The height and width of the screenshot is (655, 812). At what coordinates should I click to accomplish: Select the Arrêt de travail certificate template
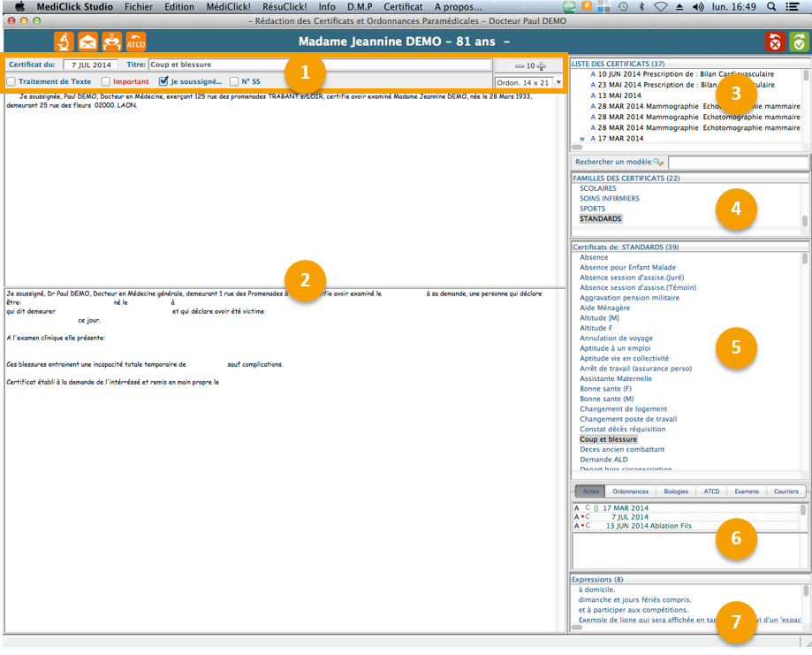635,369
